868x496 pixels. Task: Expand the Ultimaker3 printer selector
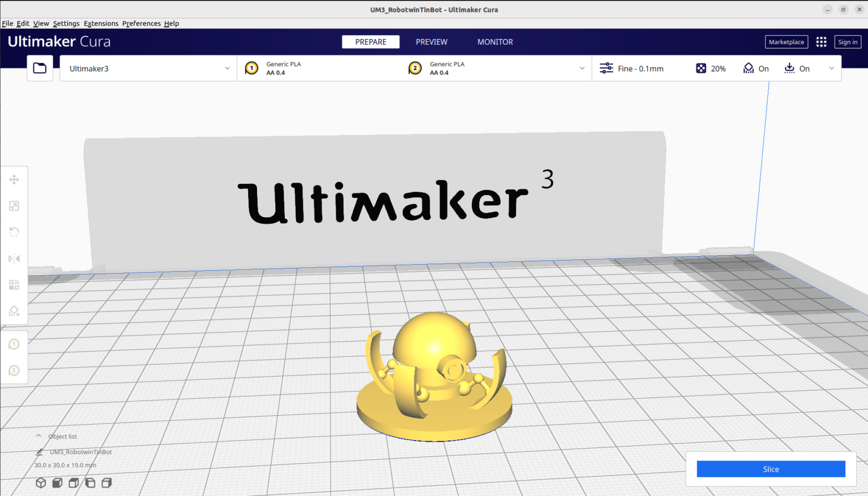(149, 68)
